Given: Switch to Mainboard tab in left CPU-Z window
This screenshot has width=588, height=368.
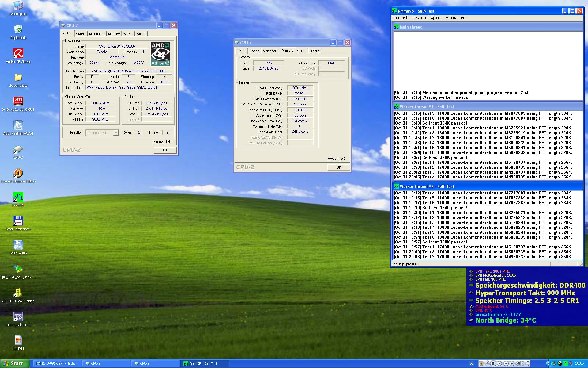Looking at the screenshot, I should pyautogui.click(x=97, y=34).
